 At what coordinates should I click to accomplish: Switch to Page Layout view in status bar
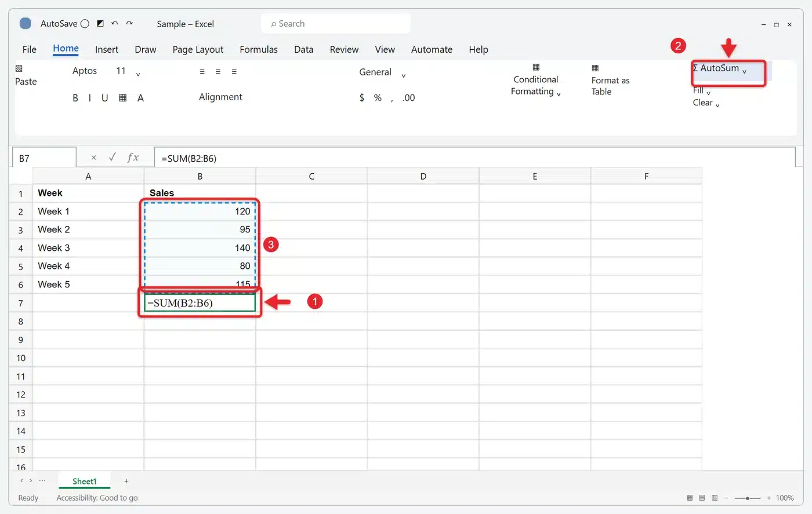(x=702, y=498)
